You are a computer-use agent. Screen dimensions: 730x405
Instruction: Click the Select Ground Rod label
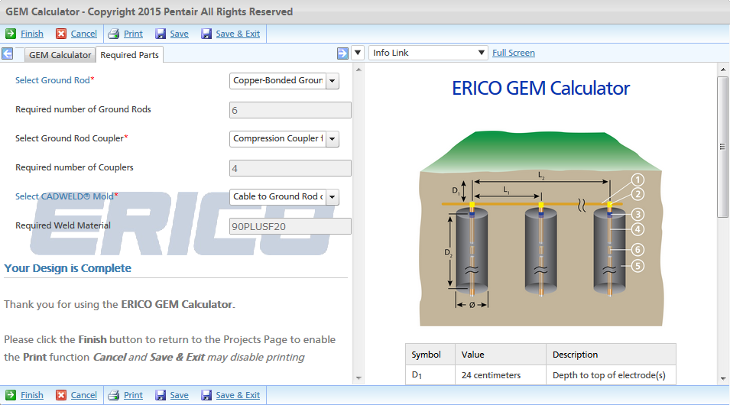click(x=54, y=80)
